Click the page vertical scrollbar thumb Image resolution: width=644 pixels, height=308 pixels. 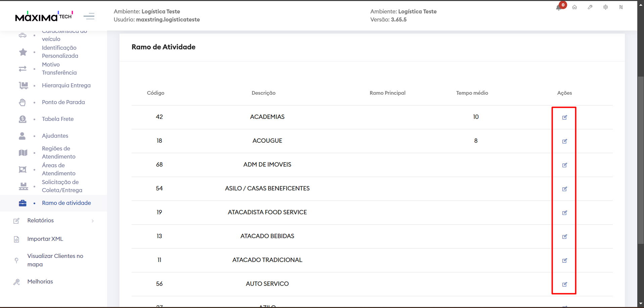641,160
